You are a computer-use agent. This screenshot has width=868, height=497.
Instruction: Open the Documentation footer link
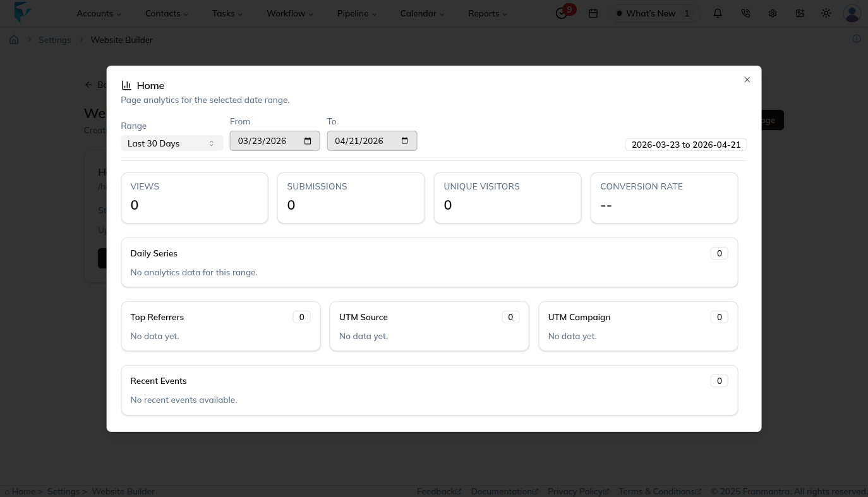point(505,491)
